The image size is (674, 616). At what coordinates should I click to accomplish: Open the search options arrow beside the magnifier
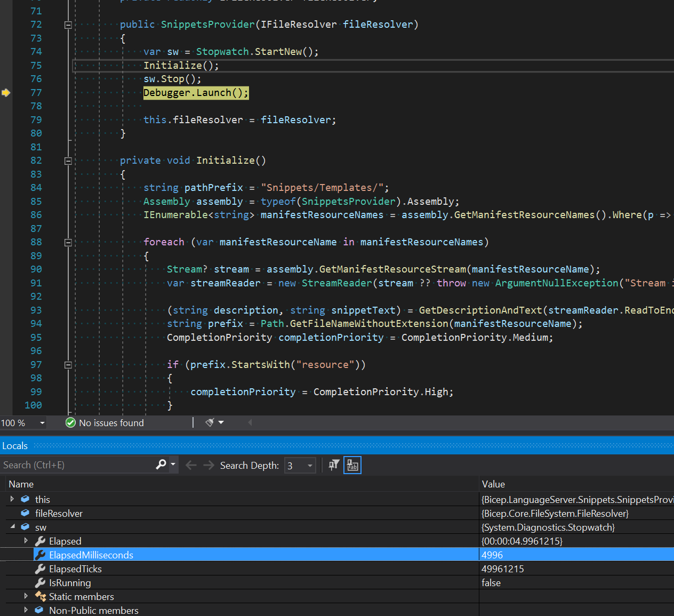point(172,465)
